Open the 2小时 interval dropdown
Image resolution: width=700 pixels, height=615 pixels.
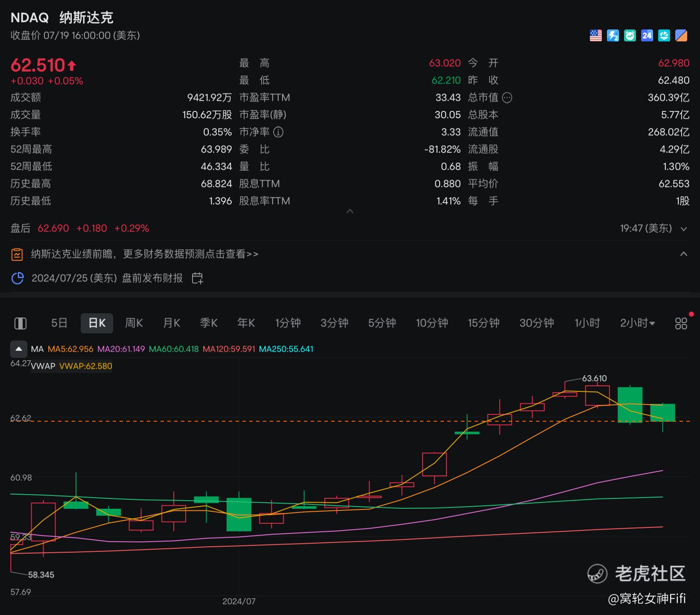tap(638, 323)
